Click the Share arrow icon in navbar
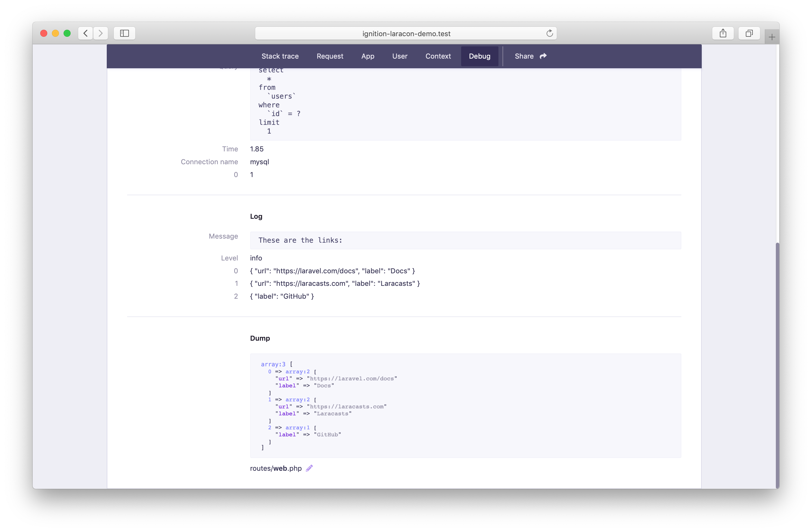This screenshot has height=532, width=812. pyautogui.click(x=543, y=56)
